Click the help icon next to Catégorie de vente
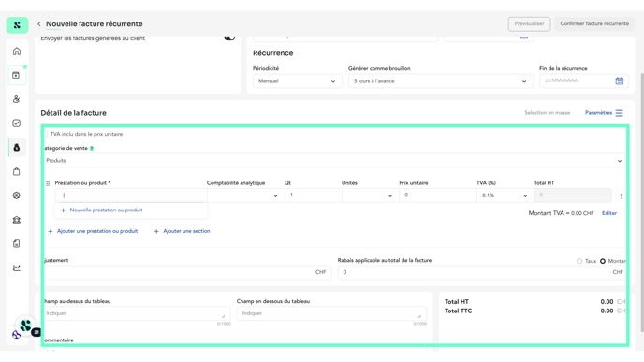This screenshot has height=362, width=644. [x=92, y=148]
